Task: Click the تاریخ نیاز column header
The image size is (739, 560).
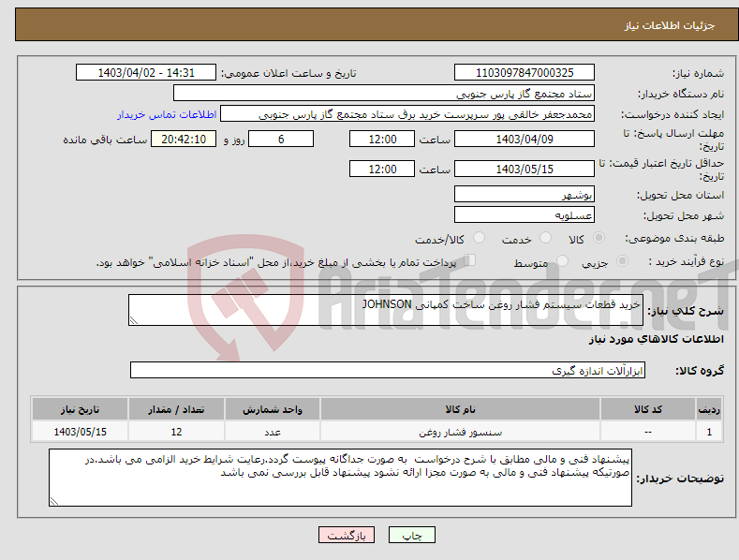Action: [x=81, y=409]
